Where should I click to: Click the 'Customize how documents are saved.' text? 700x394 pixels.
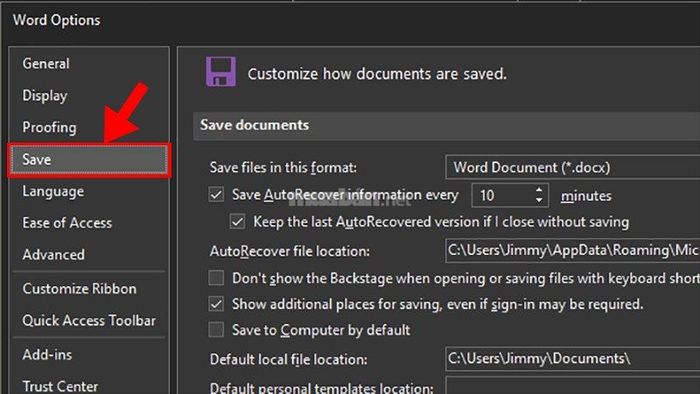377,74
